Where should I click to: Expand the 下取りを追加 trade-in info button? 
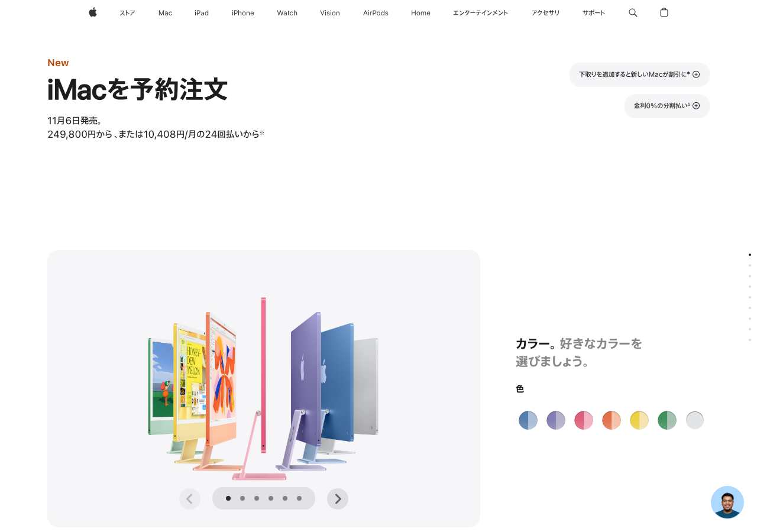639,74
